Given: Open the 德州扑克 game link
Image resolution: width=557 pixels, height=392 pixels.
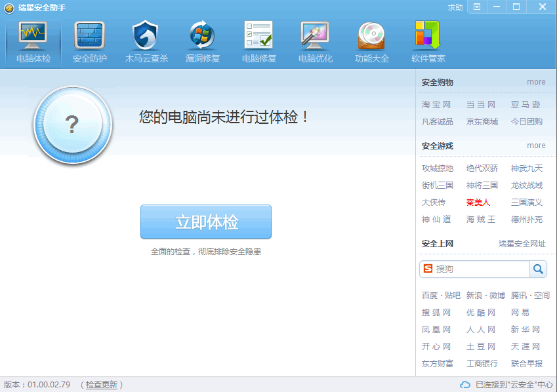Looking at the screenshot, I should (x=527, y=220).
